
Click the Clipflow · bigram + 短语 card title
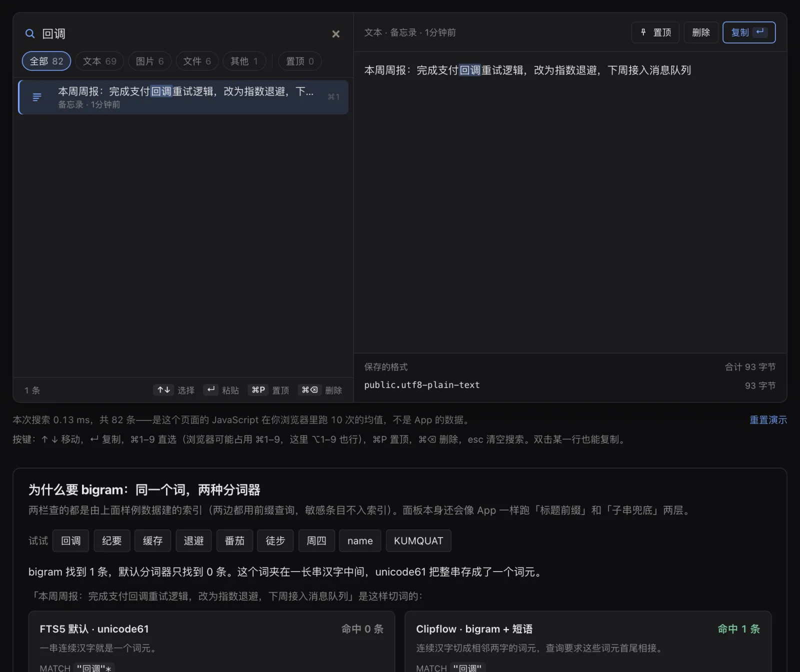474,629
